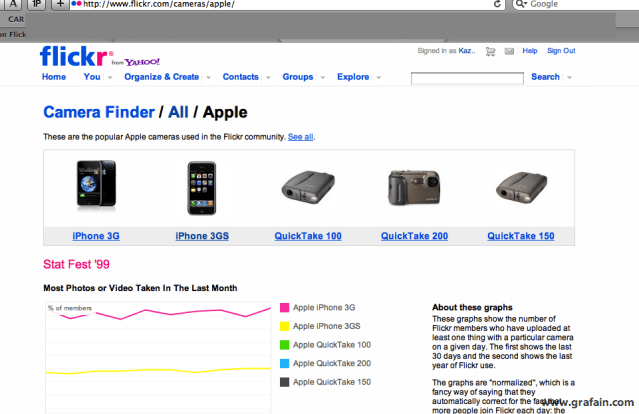The width and height of the screenshot is (639, 414).
Task: Click the browser reload button
Action: click(x=497, y=4)
